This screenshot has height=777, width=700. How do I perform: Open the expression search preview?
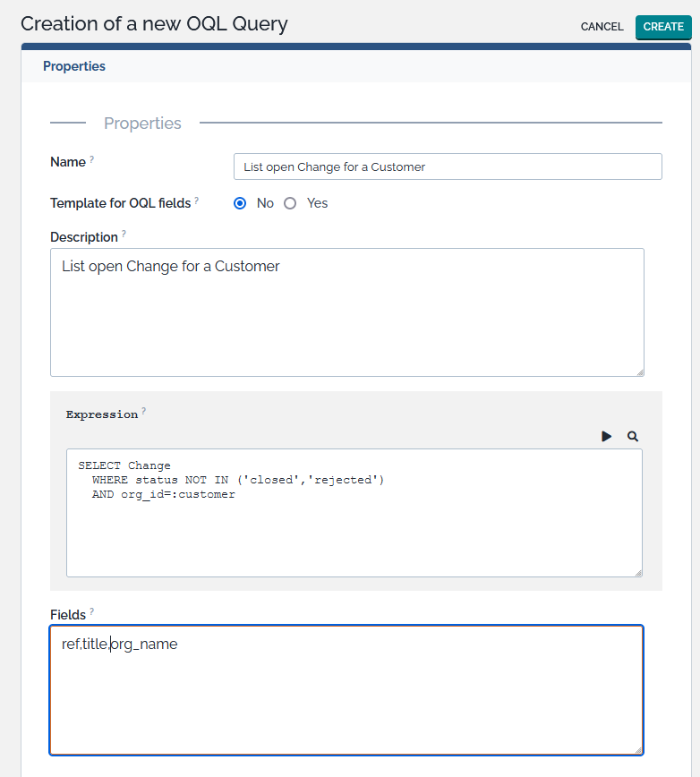[x=633, y=436]
